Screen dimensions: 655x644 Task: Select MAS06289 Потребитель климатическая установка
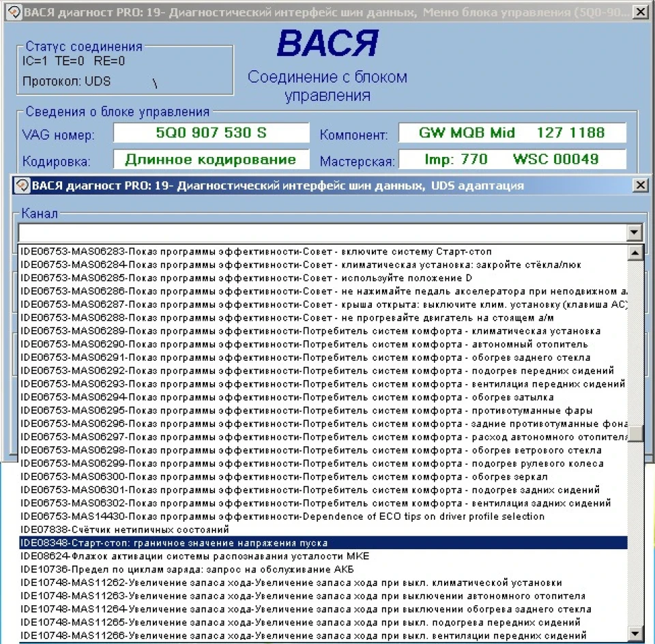[323, 331]
